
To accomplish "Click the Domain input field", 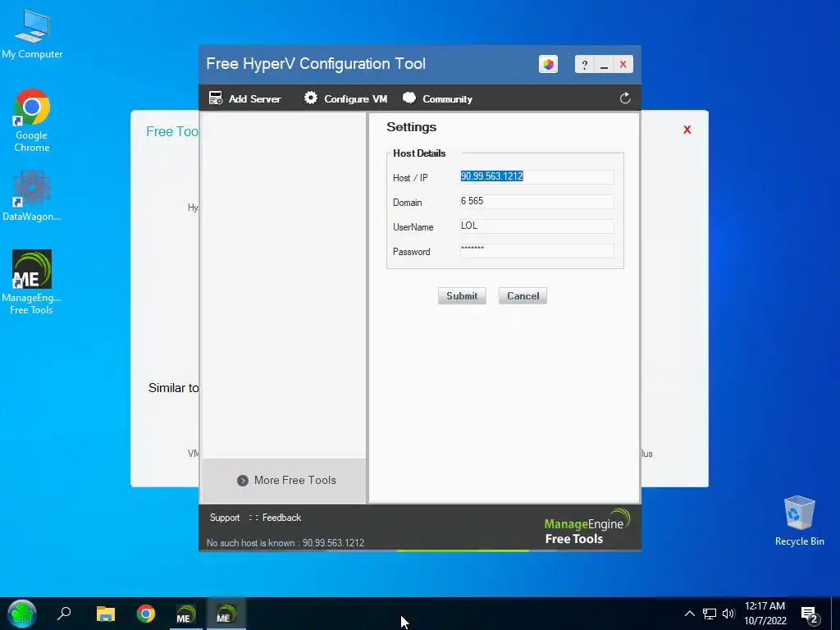I will pyautogui.click(x=536, y=202).
